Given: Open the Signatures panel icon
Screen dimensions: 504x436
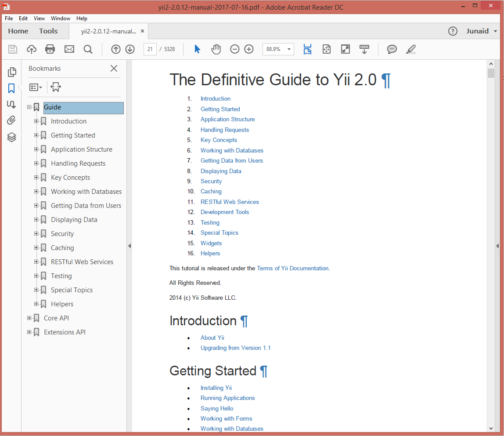Looking at the screenshot, I should (x=11, y=104).
